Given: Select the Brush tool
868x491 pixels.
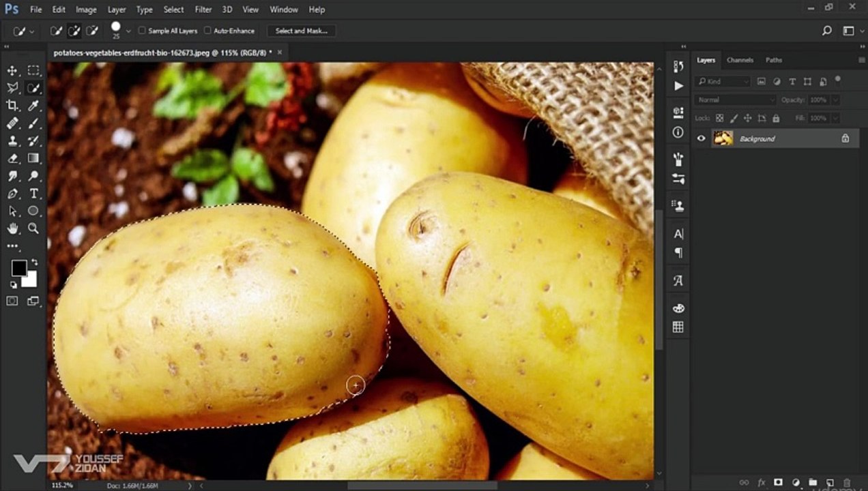Looking at the screenshot, I should pos(33,123).
